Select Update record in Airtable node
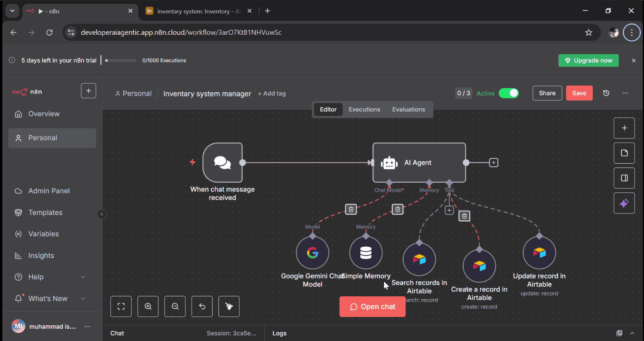The height and width of the screenshot is (341, 644). pyautogui.click(x=539, y=253)
